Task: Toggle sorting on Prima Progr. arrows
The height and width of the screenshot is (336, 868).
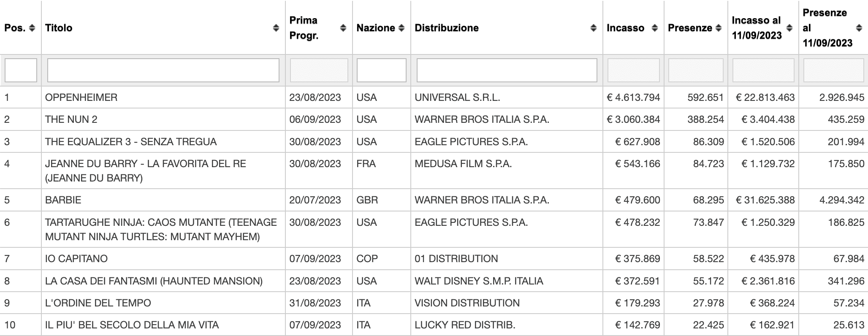Action: 343,28
